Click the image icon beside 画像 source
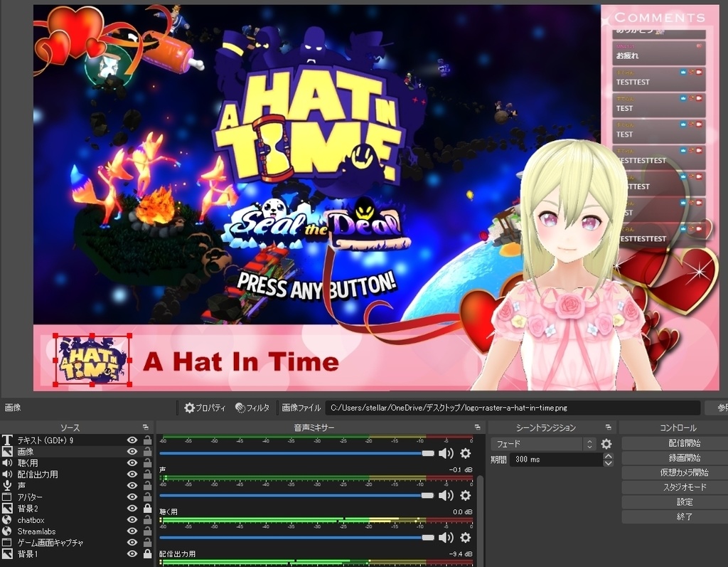 (7, 451)
